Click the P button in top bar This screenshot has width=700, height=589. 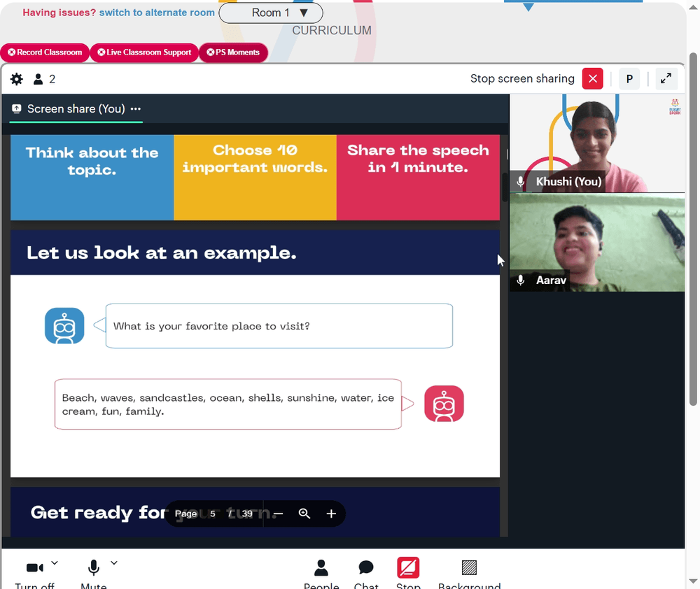tap(629, 79)
